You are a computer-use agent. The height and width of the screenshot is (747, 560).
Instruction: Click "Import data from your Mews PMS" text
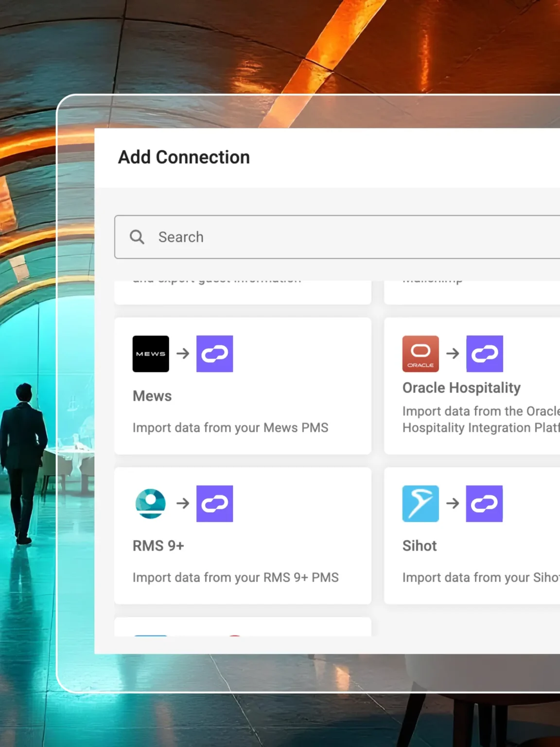tap(230, 427)
